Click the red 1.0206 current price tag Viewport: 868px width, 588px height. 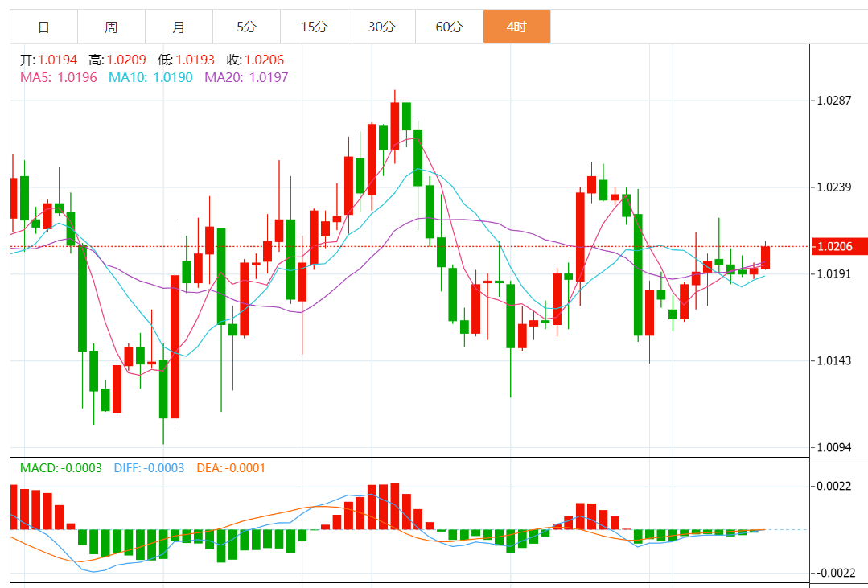840,246
